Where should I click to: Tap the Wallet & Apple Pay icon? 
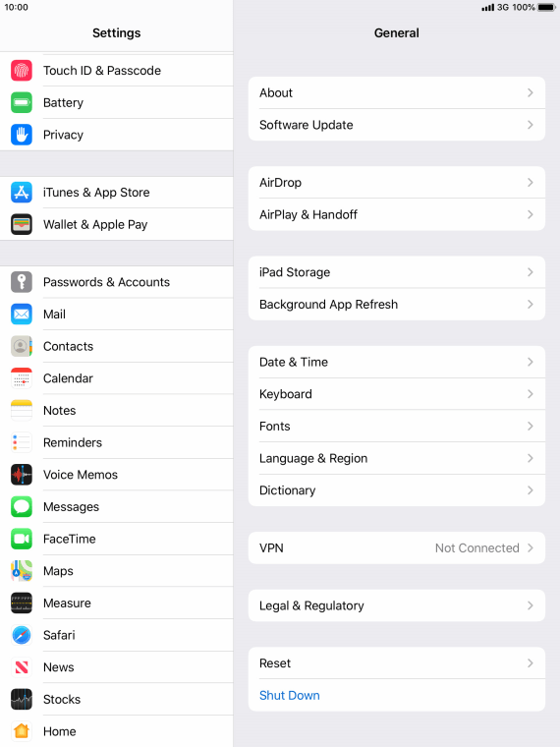click(22, 224)
